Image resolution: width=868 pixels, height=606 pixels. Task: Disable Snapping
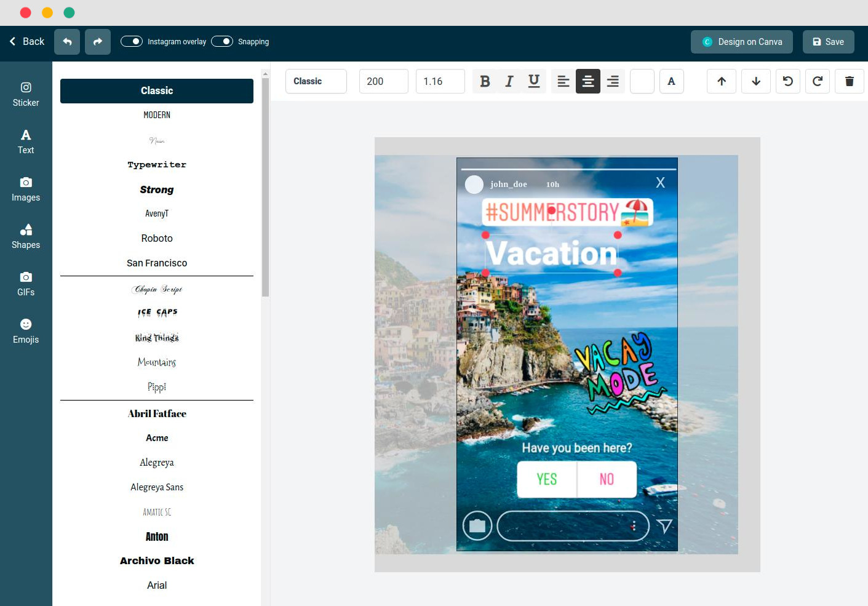(x=222, y=41)
